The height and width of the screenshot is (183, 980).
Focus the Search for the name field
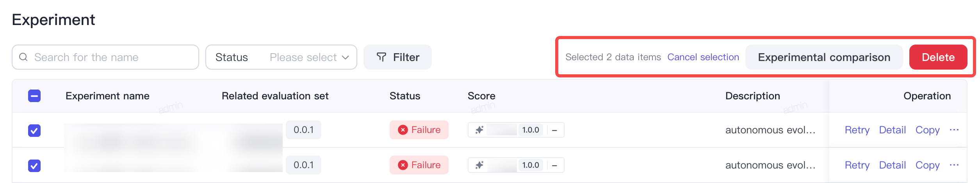coord(105,57)
